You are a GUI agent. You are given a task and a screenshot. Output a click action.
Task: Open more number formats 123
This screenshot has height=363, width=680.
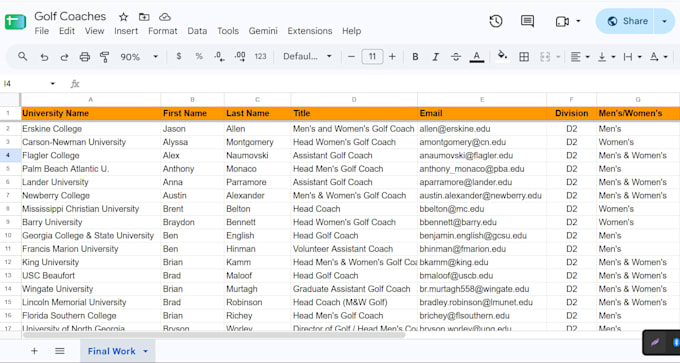tap(260, 56)
